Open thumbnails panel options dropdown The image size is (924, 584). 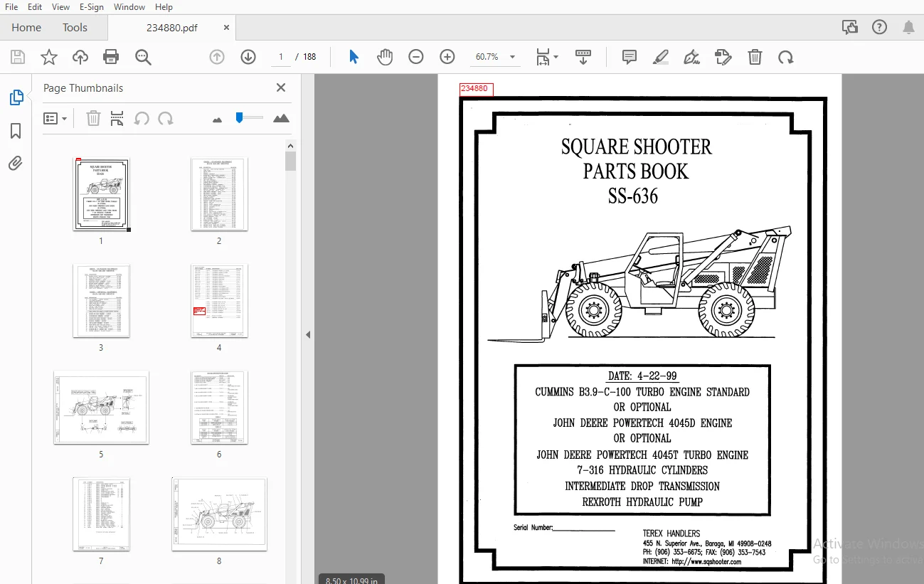pos(55,118)
